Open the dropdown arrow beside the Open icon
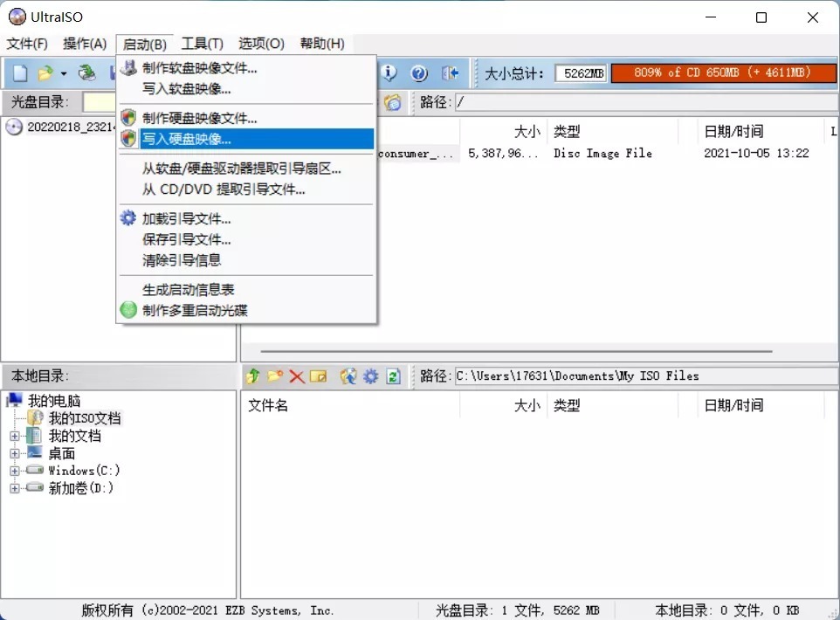 63,73
